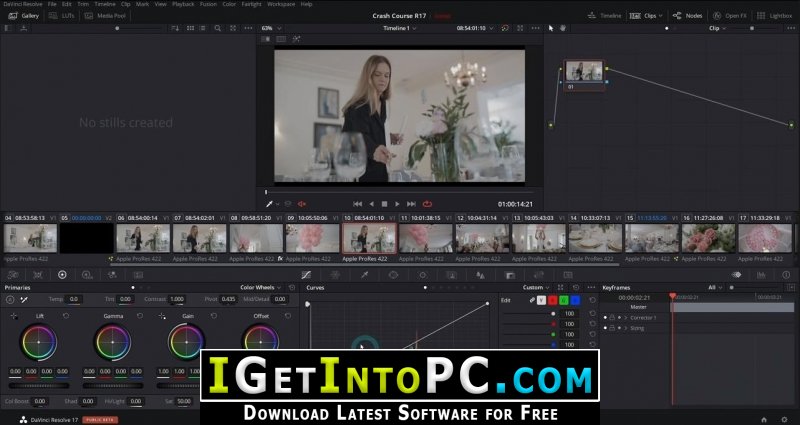
Task: Open the gallery sort options icon
Action: tap(175, 29)
